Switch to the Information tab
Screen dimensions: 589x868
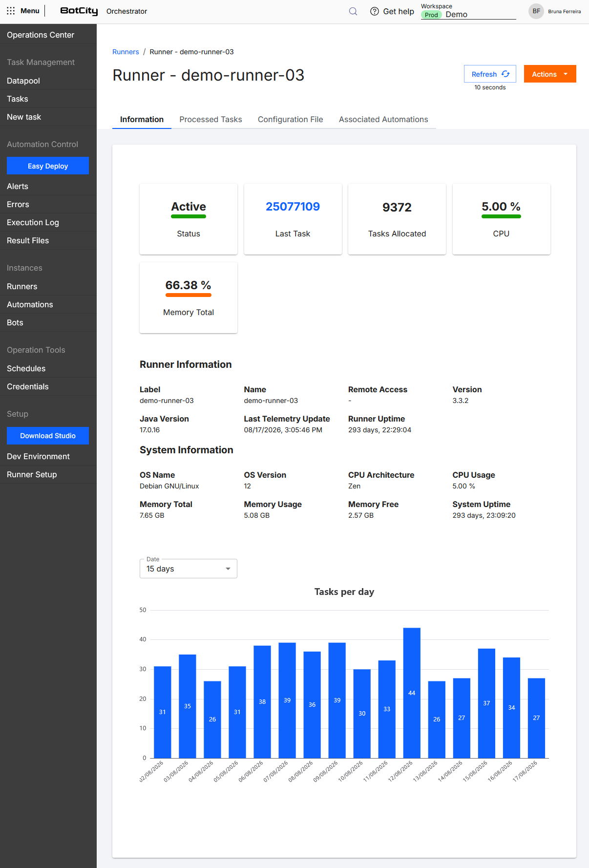click(142, 119)
